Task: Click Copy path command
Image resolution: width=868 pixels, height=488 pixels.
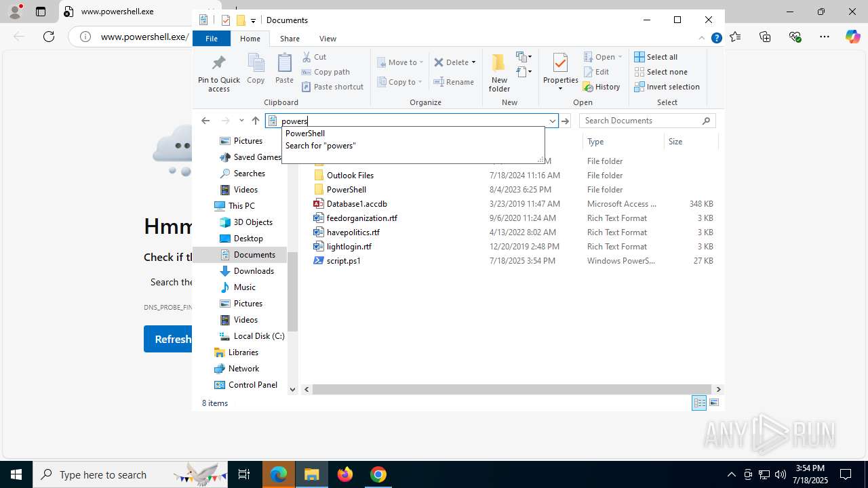Action: click(325, 72)
